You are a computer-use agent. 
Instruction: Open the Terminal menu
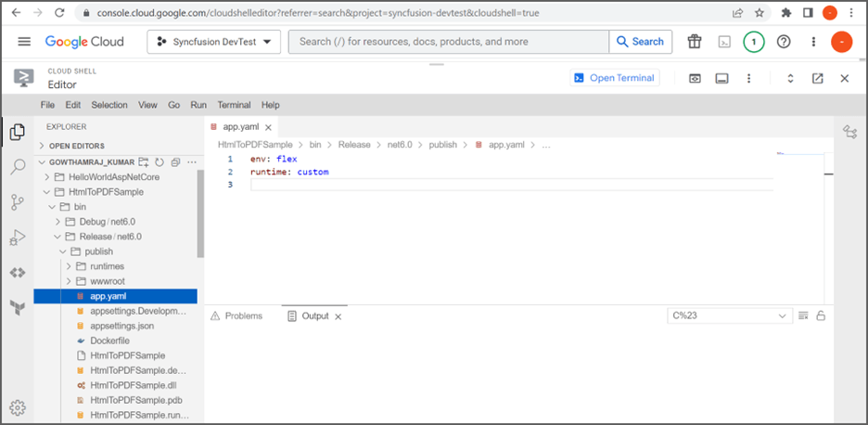click(235, 105)
